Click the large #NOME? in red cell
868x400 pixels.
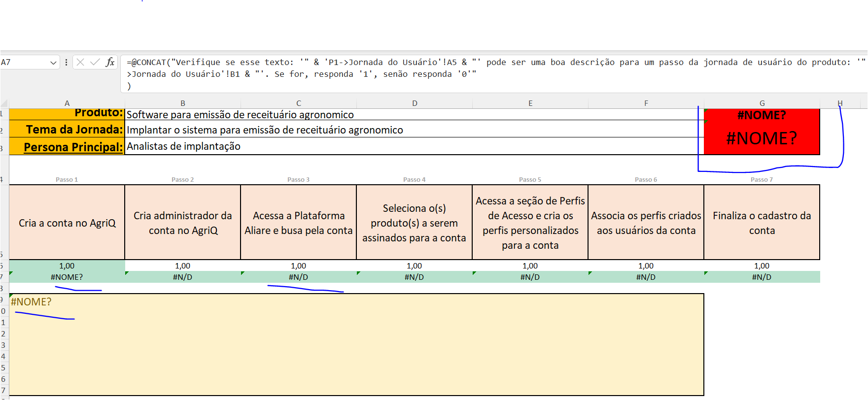point(762,138)
